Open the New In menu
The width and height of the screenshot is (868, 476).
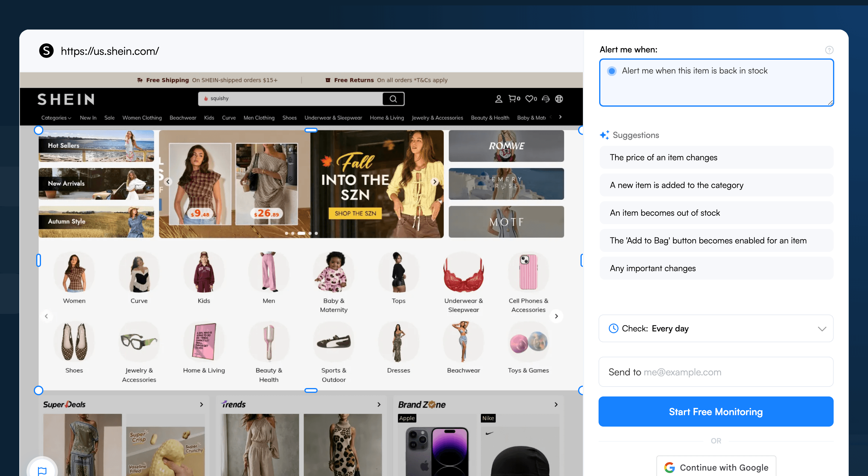[x=88, y=117]
